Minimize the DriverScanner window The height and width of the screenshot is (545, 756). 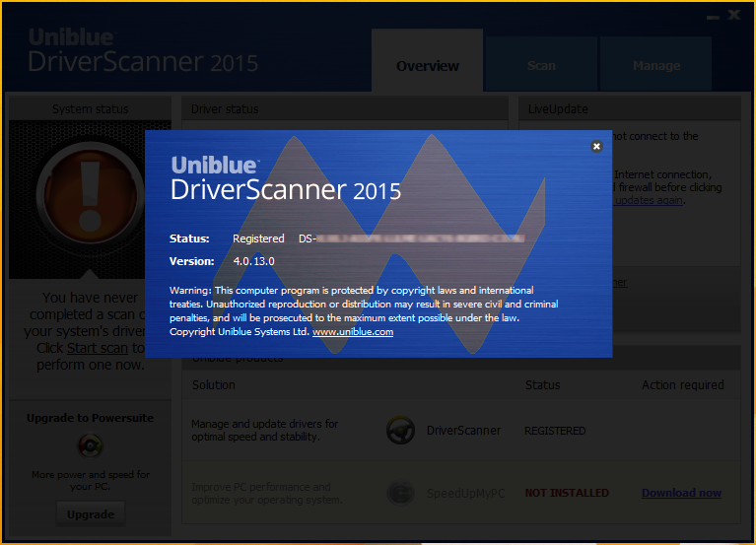click(713, 17)
